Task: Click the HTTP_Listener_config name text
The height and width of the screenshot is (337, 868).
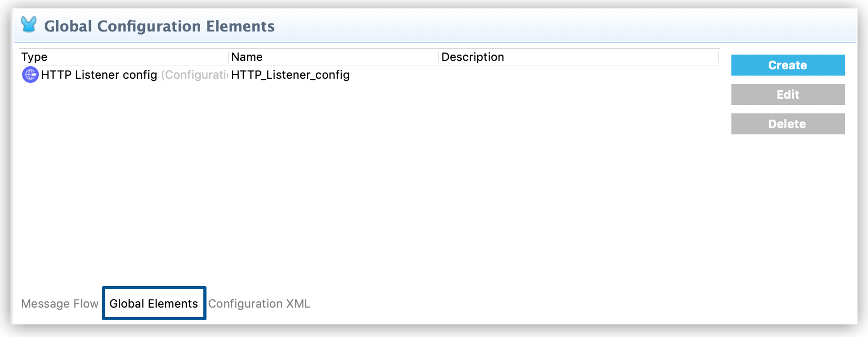Action: point(290,75)
